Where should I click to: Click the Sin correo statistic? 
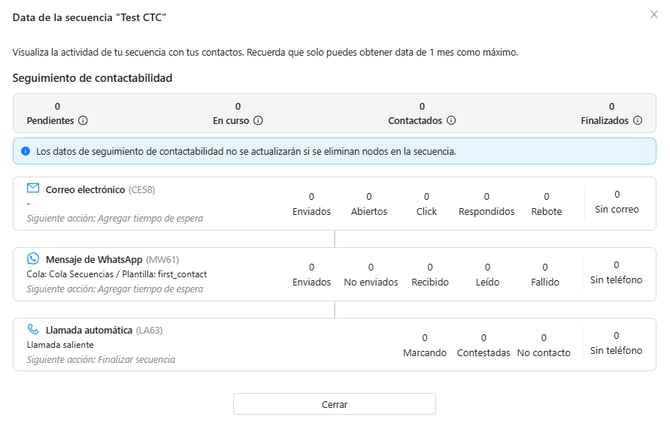pyautogui.click(x=617, y=202)
